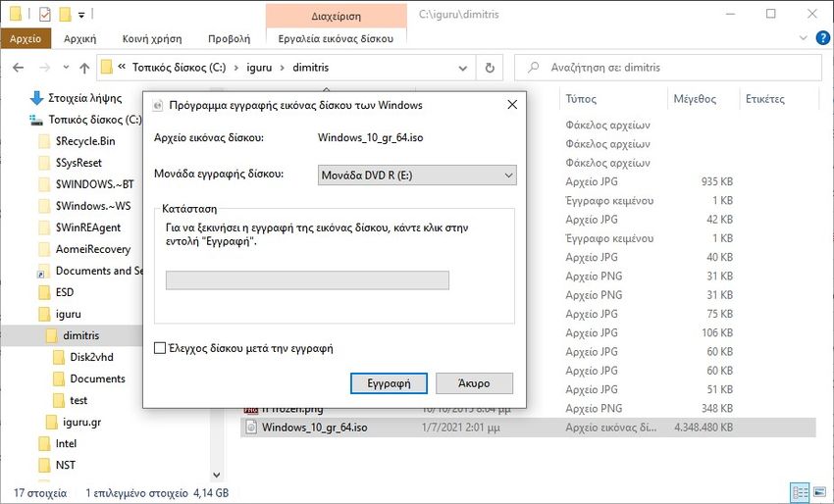Select the $SysReset folder
This screenshot has width=834, height=504.
click(x=78, y=163)
